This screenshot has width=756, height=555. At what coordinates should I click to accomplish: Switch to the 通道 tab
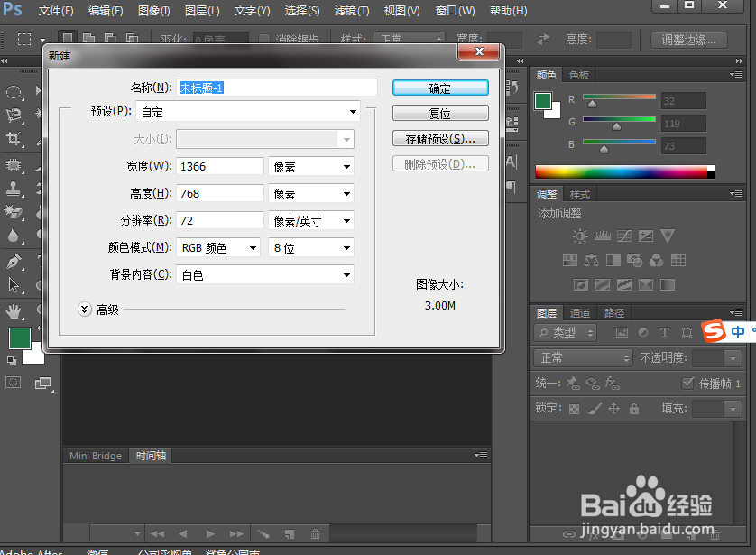(x=579, y=313)
